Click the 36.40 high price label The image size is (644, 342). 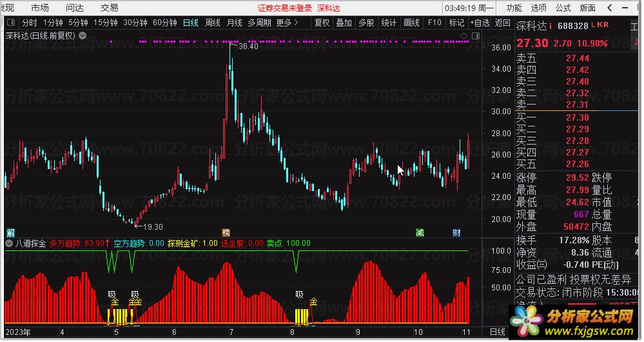coord(248,46)
